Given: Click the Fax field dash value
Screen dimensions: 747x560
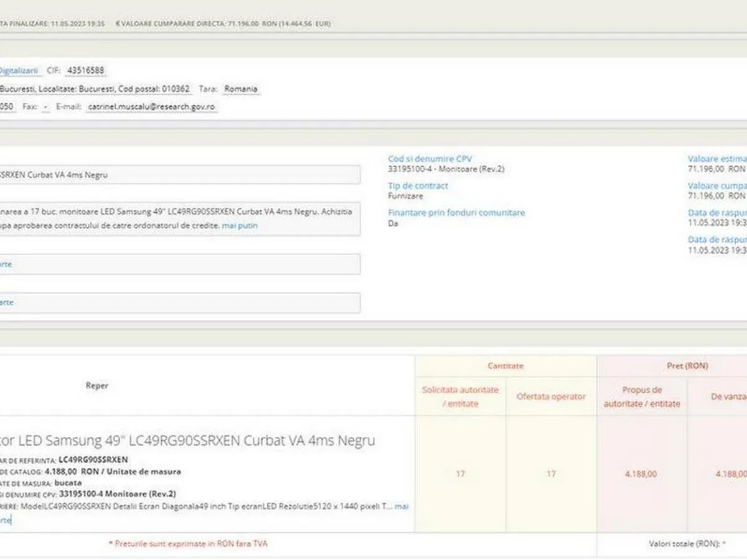Looking at the screenshot, I should (x=45, y=107).
